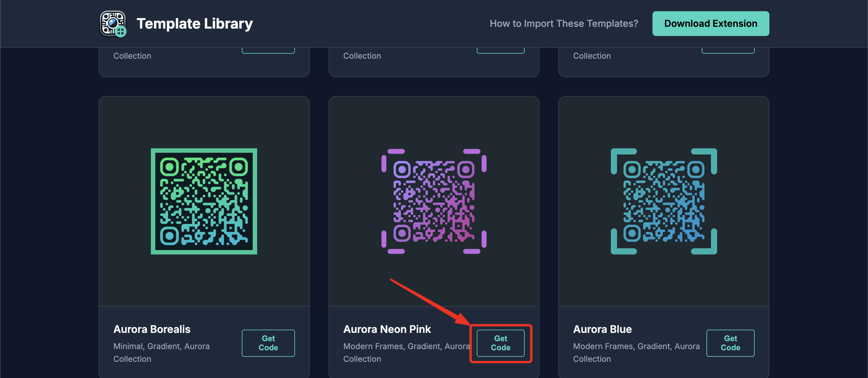Viewport: 868px width, 378px height.
Task: Select the Aurora Neon Pink card title
Action: coord(387,329)
